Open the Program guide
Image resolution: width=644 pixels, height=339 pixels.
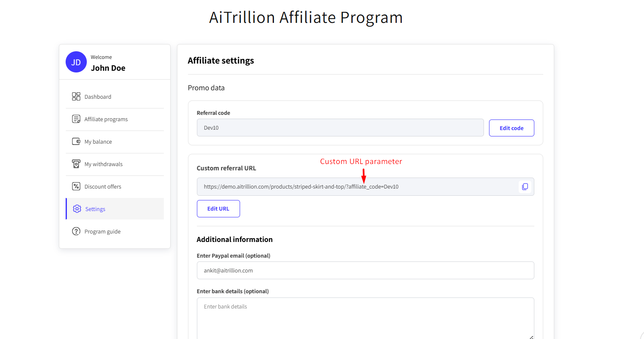(x=102, y=231)
